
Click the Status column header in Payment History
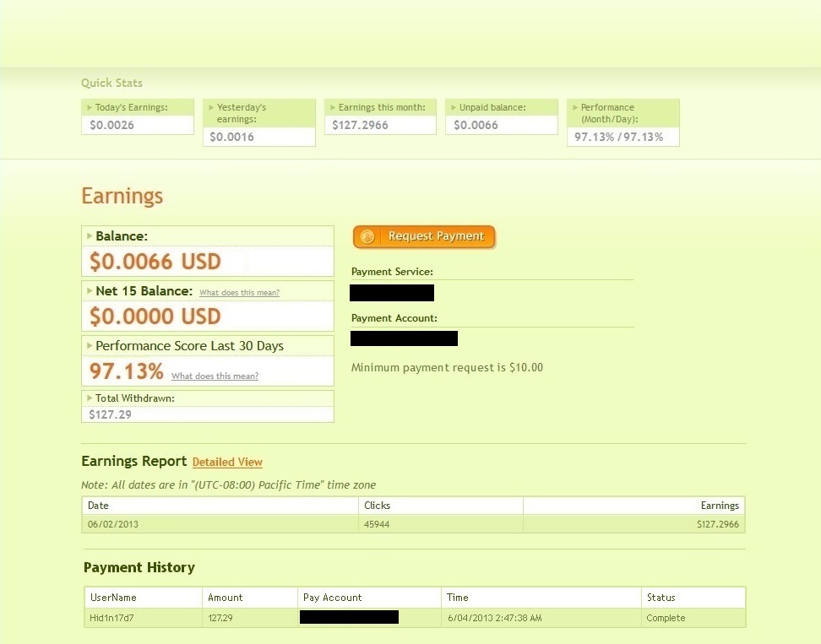pos(661,598)
